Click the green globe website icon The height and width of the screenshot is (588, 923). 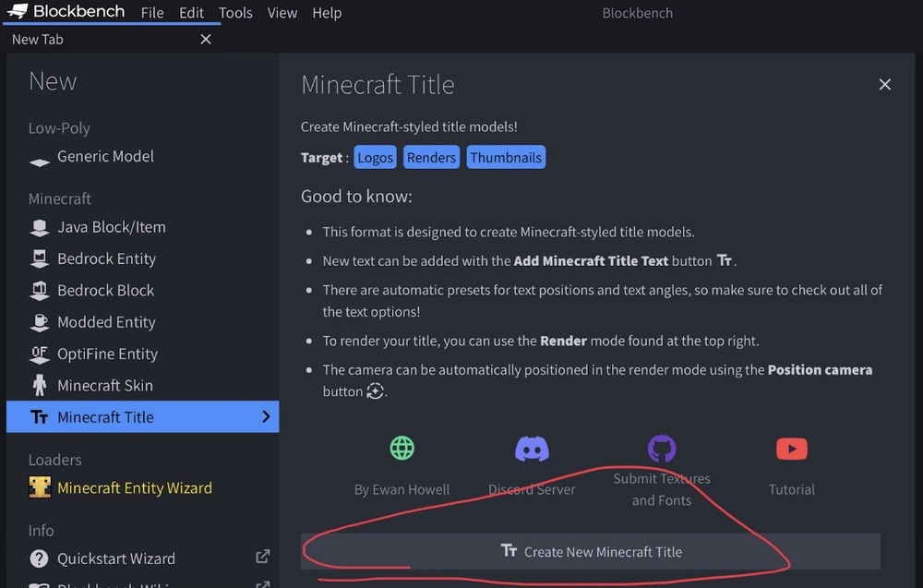click(x=402, y=449)
